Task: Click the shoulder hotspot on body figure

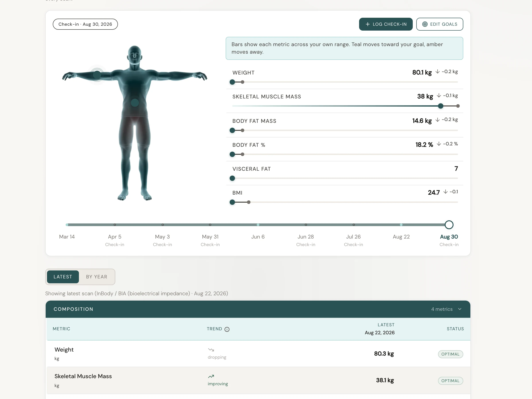Action: 97,74
